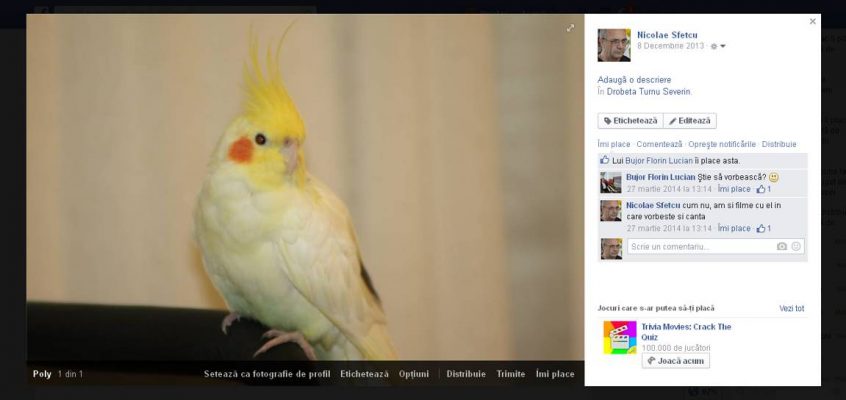Open Bujor Florin Lucian in likes line

[659, 161]
